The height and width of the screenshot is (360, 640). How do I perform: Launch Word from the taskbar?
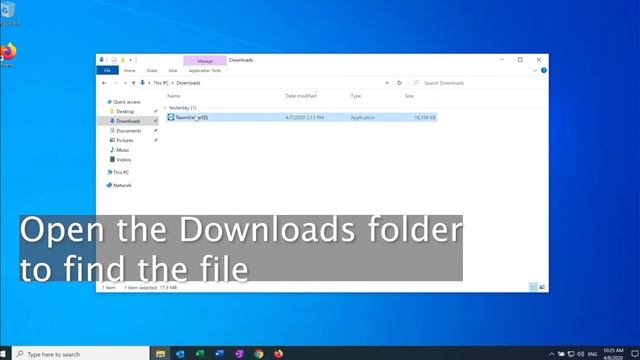coord(219,354)
